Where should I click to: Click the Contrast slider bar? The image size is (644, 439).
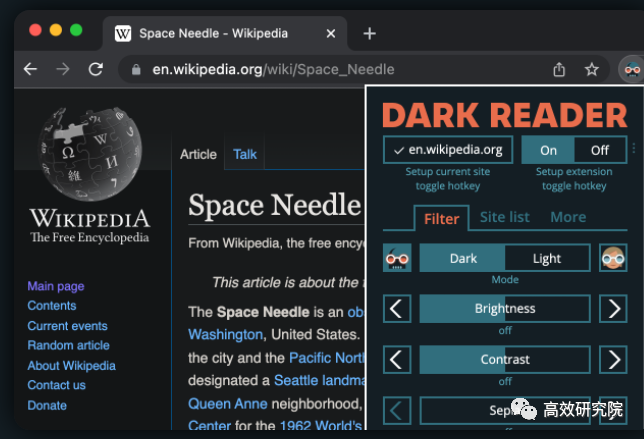(x=505, y=359)
